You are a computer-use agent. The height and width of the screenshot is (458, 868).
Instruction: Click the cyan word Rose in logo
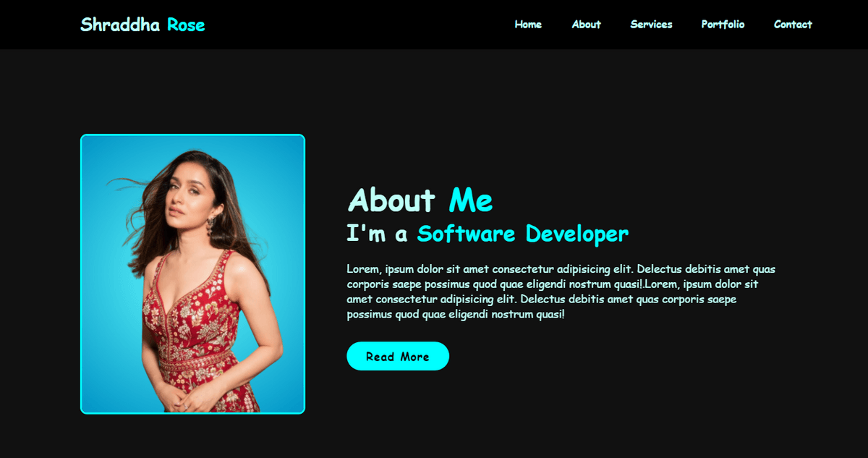[x=186, y=25]
